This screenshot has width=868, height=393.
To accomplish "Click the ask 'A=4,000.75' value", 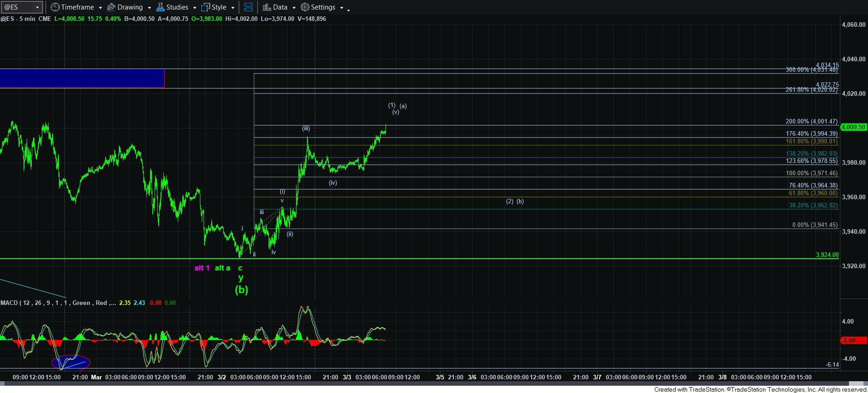I will [173, 19].
